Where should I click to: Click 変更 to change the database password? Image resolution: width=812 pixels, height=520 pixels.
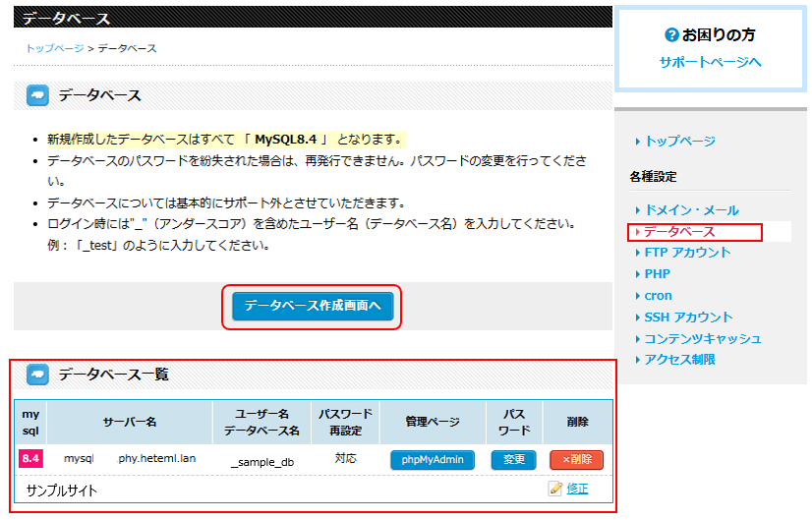pos(514,460)
